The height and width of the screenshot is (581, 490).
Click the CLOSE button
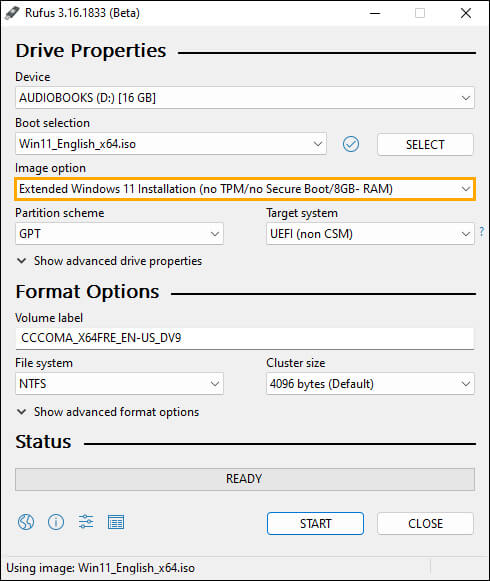pyautogui.click(x=425, y=523)
